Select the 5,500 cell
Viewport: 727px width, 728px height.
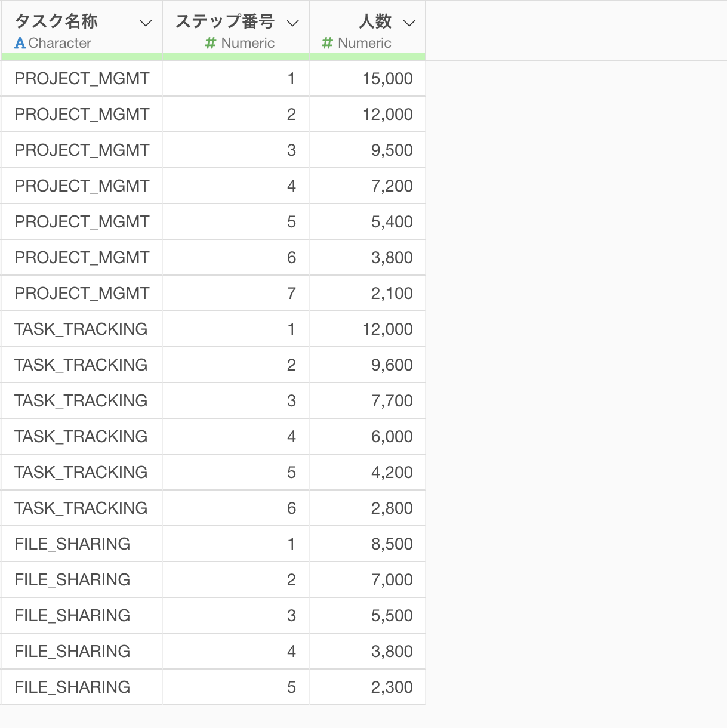tap(368, 615)
